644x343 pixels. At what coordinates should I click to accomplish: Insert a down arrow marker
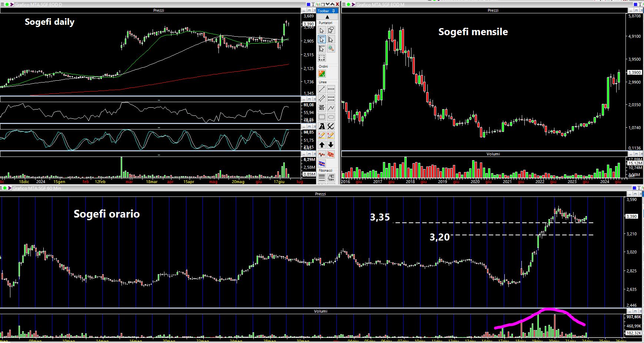point(331,145)
